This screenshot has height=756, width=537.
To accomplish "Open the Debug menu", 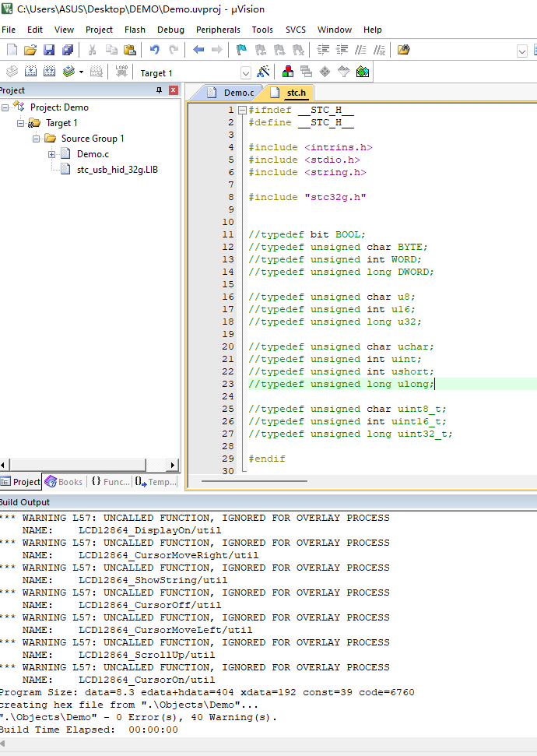I will click(170, 30).
